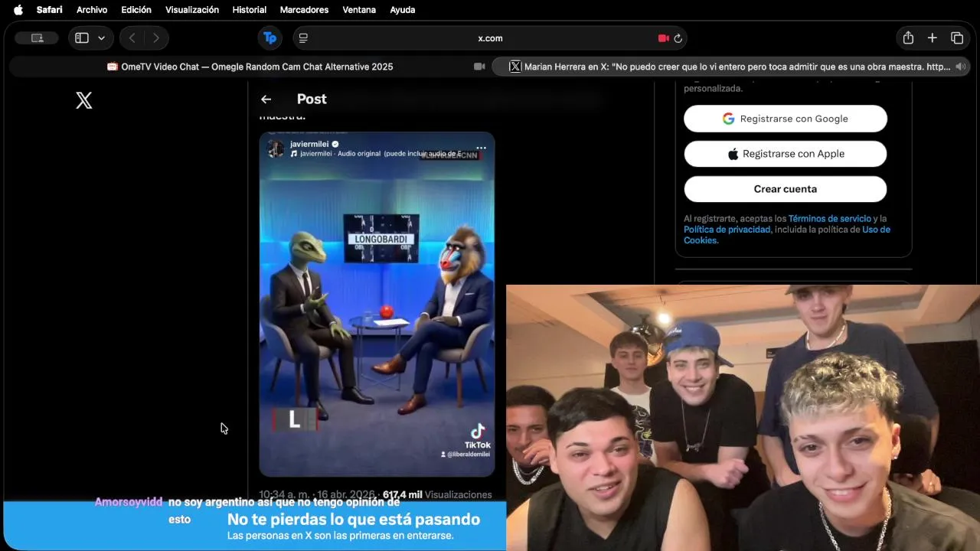
Task: Expand the sidebar options dropdown arrow
Action: pyautogui.click(x=101, y=38)
